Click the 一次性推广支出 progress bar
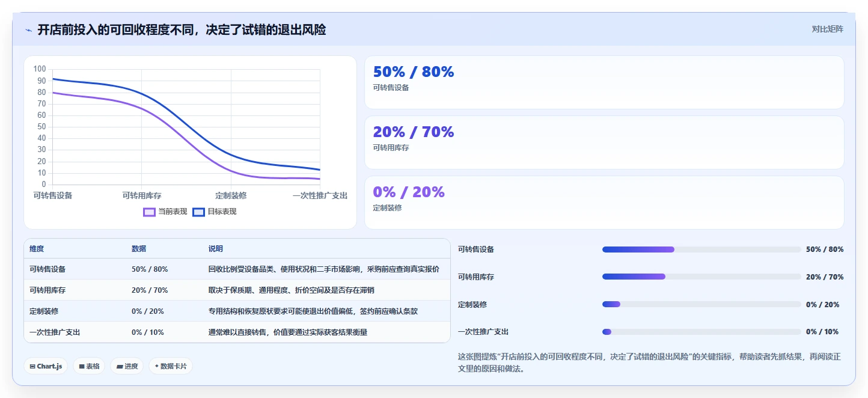Image resolution: width=868 pixels, height=398 pixels. tap(701, 332)
